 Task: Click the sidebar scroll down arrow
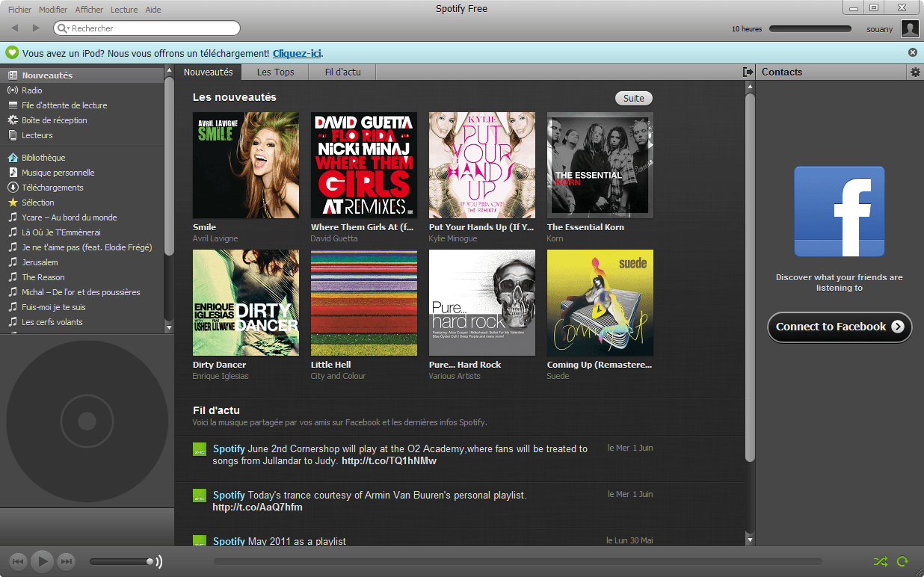pyautogui.click(x=169, y=327)
